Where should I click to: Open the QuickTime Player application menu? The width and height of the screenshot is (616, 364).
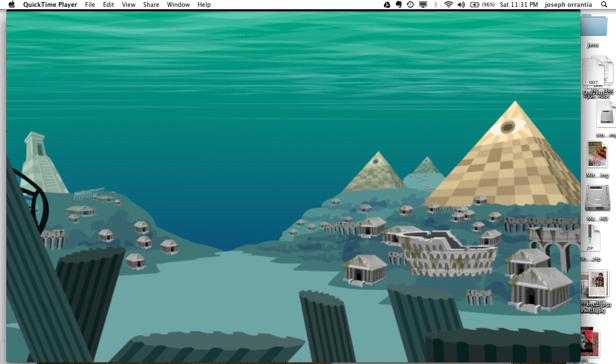(50, 5)
